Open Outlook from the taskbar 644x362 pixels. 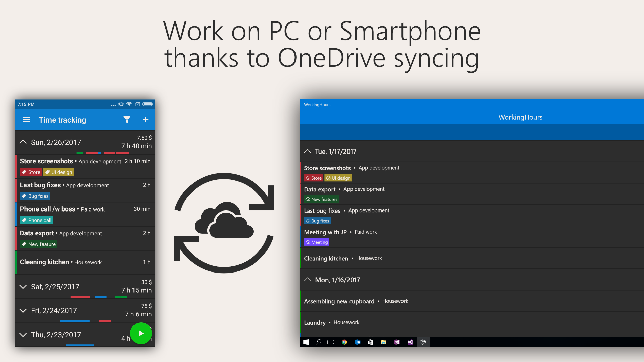click(x=358, y=342)
